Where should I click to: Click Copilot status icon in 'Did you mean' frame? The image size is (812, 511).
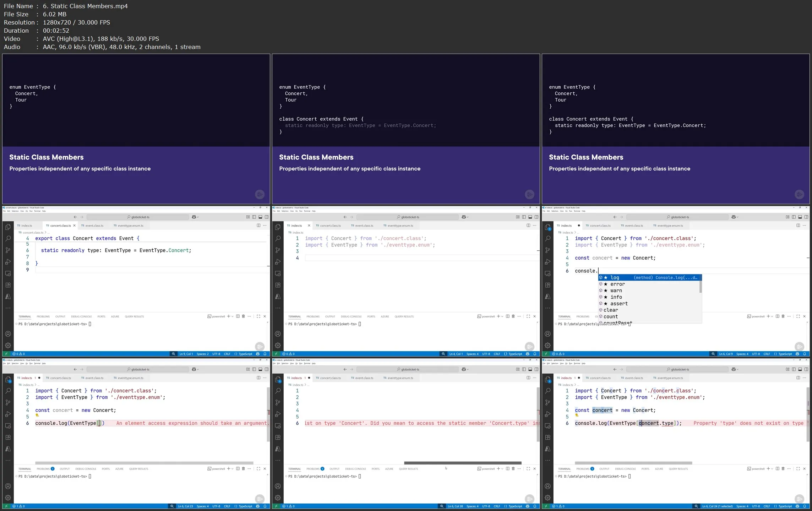[x=528, y=506]
